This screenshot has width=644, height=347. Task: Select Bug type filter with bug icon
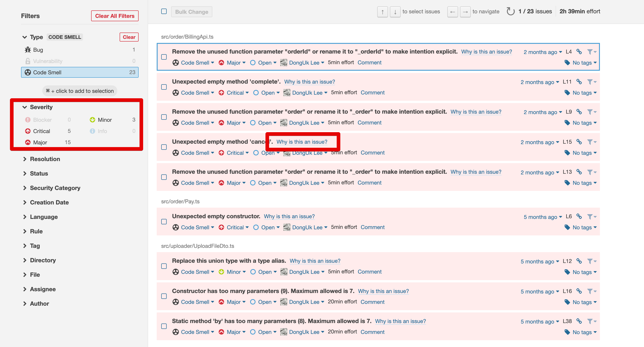[x=38, y=50]
